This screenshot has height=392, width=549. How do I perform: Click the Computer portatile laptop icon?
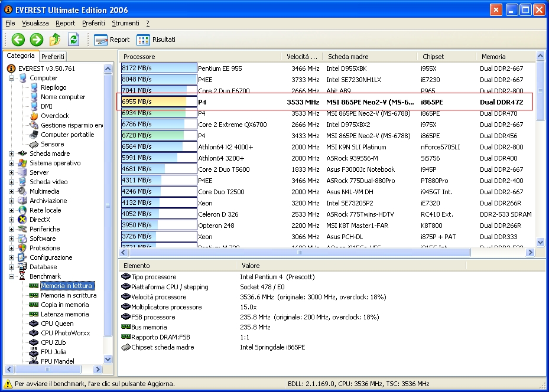coord(34,135)
